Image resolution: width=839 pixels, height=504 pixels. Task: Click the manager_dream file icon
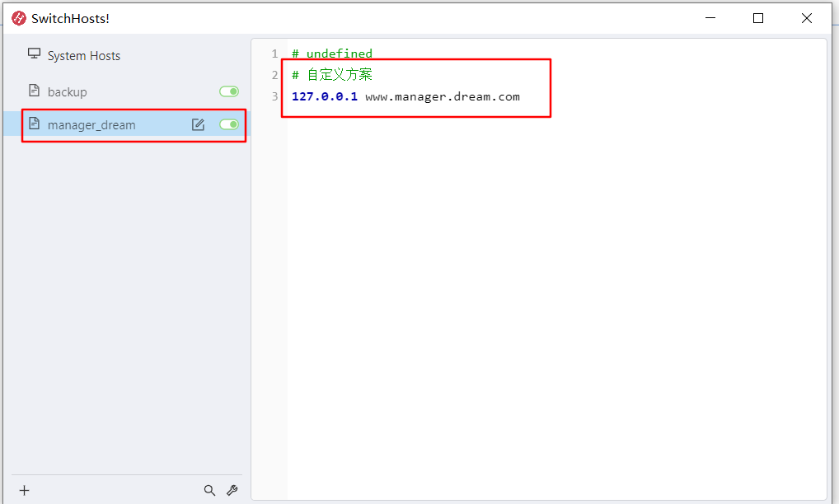[35, 124]
